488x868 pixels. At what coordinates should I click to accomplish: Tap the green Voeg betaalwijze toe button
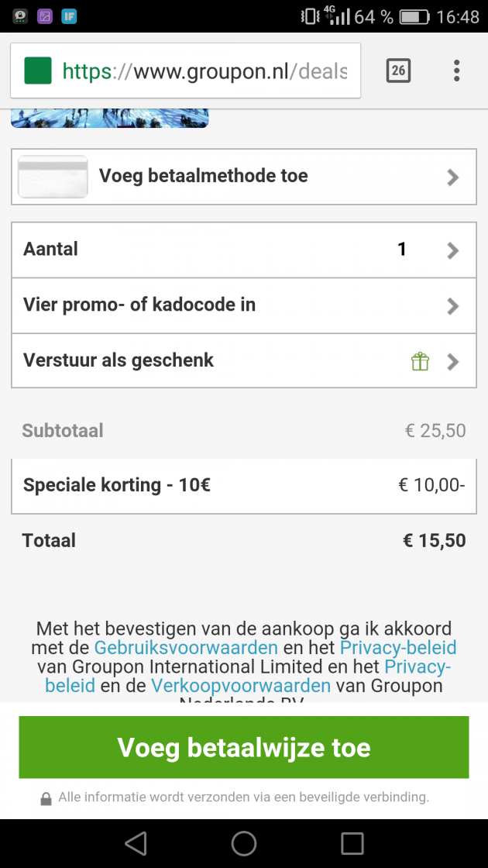[244, 747]
